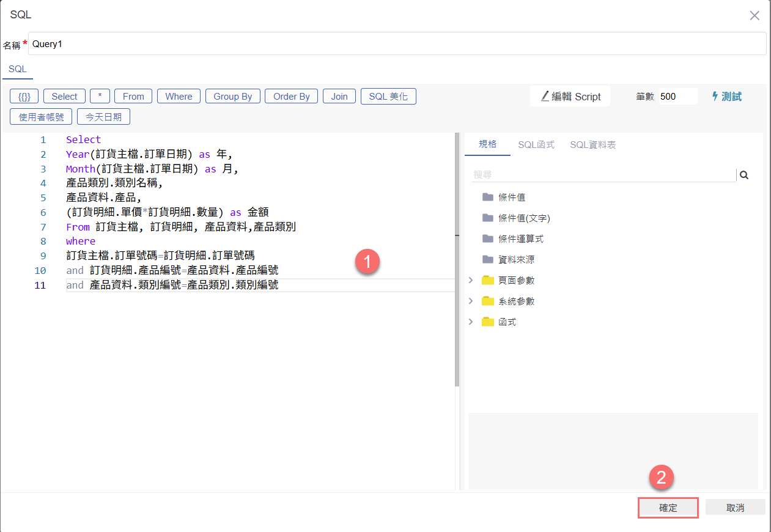Image resolution: width=771 pixels, height=532 pixels.
Task: Select the 資料來源 folder item
Action: tap(516, 260)
